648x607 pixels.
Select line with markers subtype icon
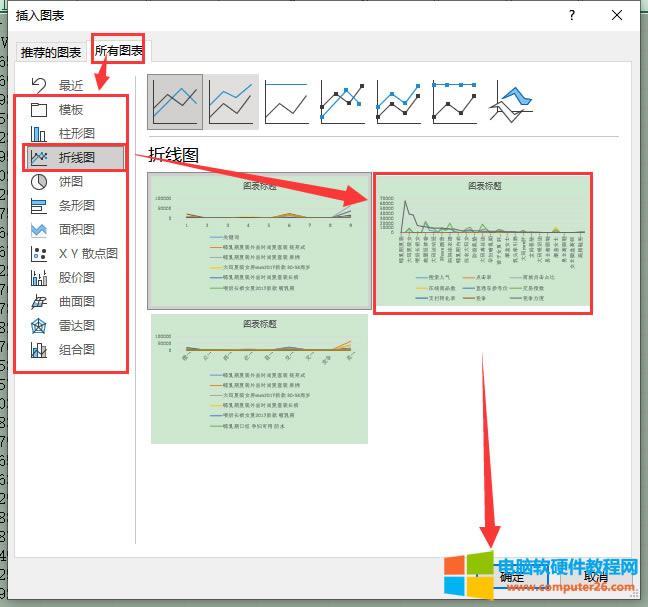pyautogui.click(x=344, y=101)
